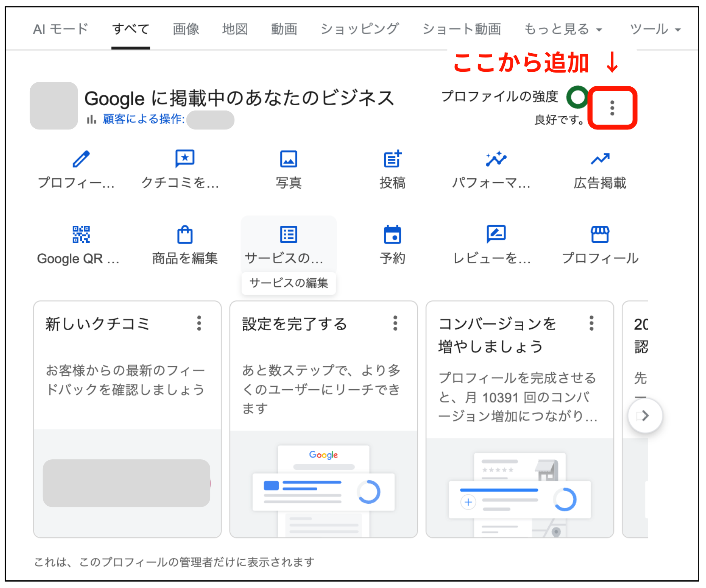This screenshot has width=706, height=588.
Task: Click the プロファイルの強度 label
Action: tap(499, 96)
